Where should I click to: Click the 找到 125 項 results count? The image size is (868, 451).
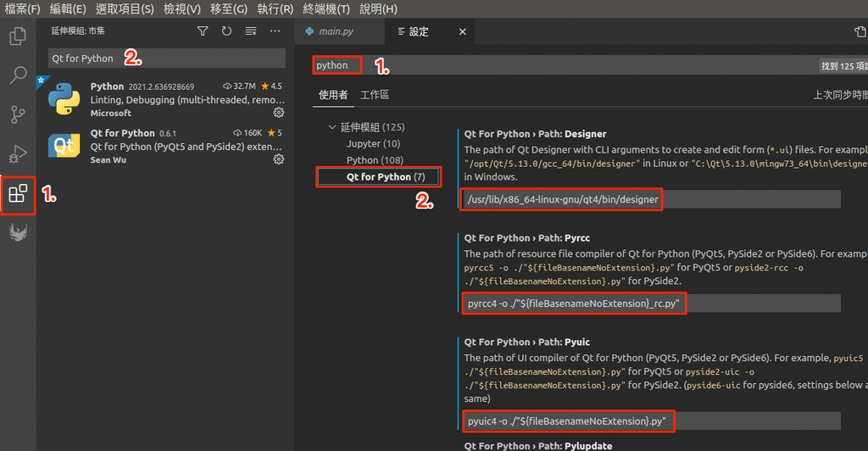(x=843, y=66)
